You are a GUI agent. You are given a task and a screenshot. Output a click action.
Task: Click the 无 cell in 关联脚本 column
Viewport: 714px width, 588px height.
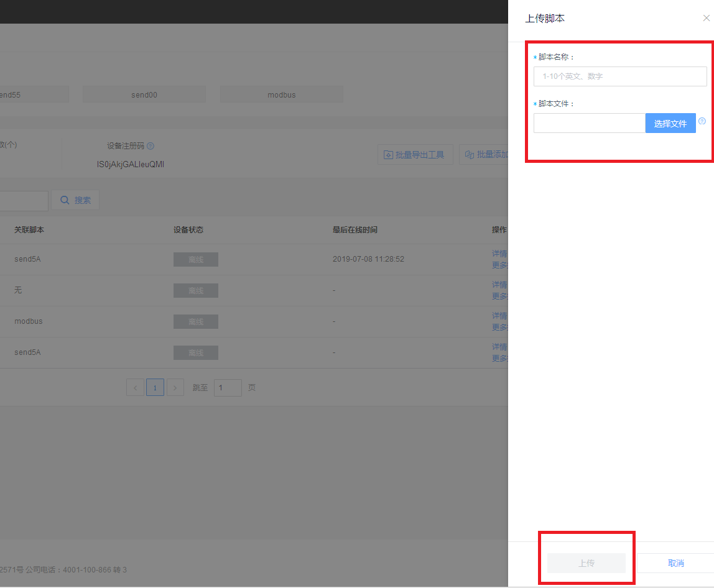(x=18, y=290)
